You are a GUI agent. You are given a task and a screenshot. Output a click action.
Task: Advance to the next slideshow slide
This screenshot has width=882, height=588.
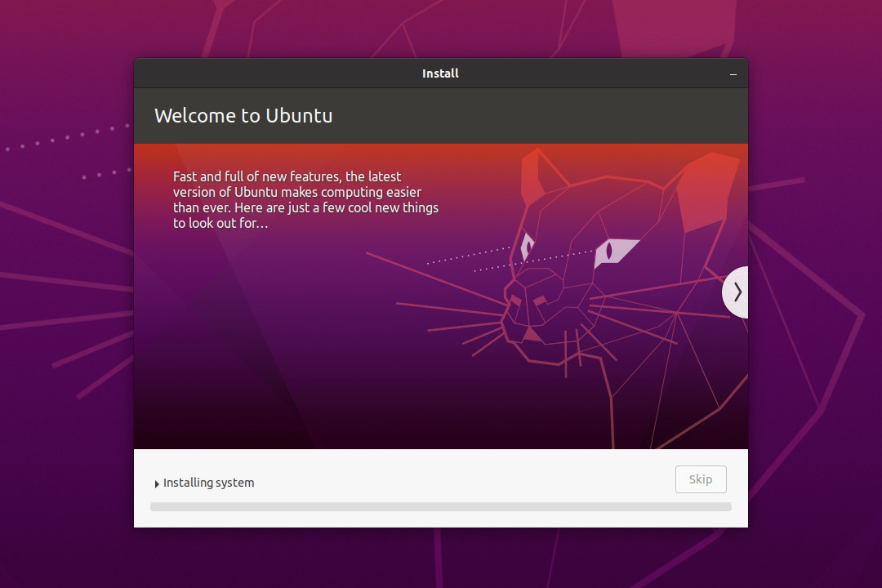(736, 292)
